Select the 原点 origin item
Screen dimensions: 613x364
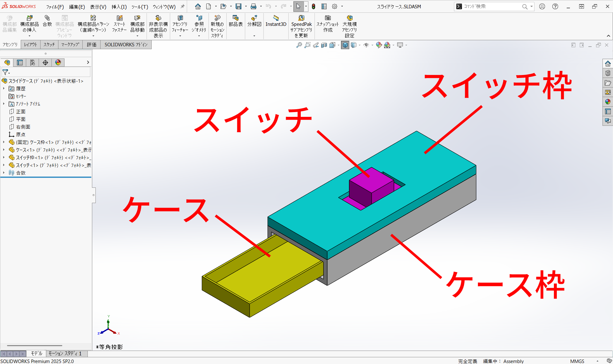(17, 134)
